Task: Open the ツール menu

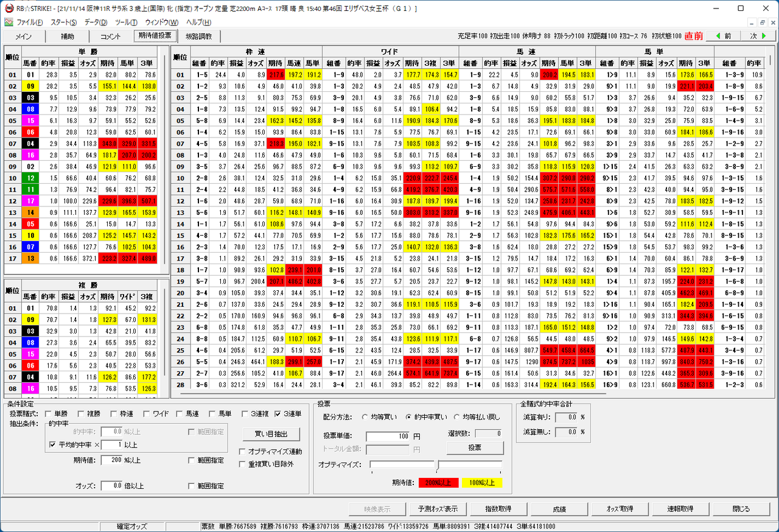Action: click(126, 23)
